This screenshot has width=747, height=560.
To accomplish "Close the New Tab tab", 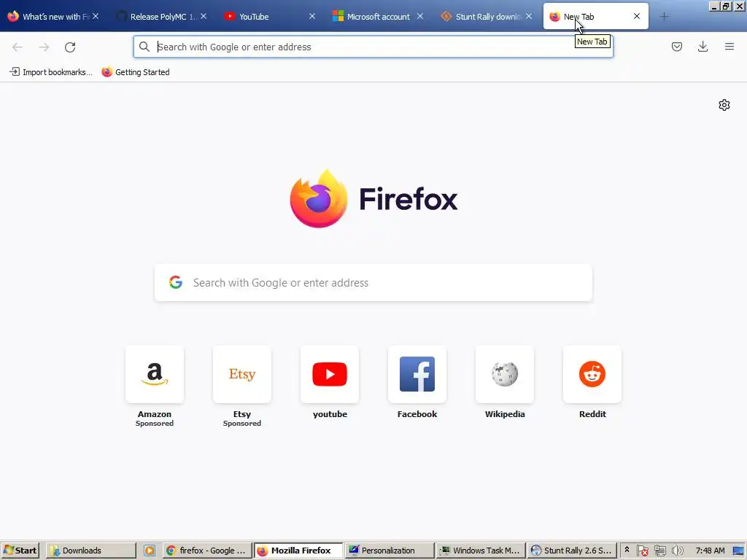I will point(637,16).
